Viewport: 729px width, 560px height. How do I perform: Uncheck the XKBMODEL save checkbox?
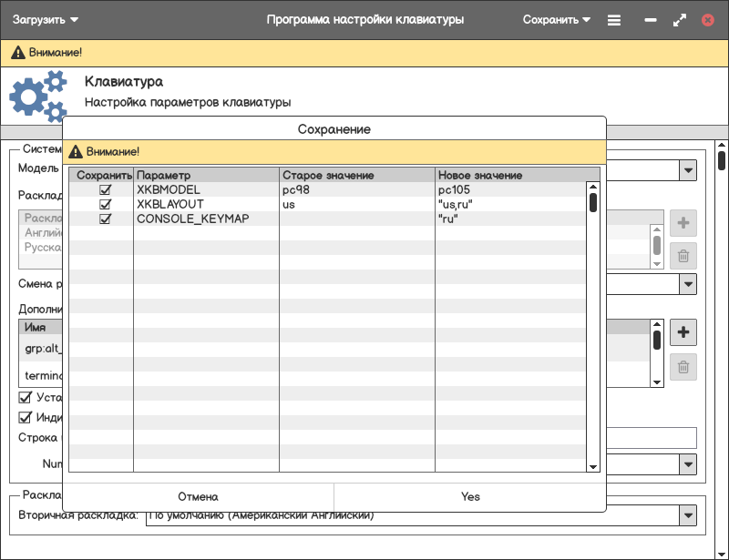click(x=105, y=189)
